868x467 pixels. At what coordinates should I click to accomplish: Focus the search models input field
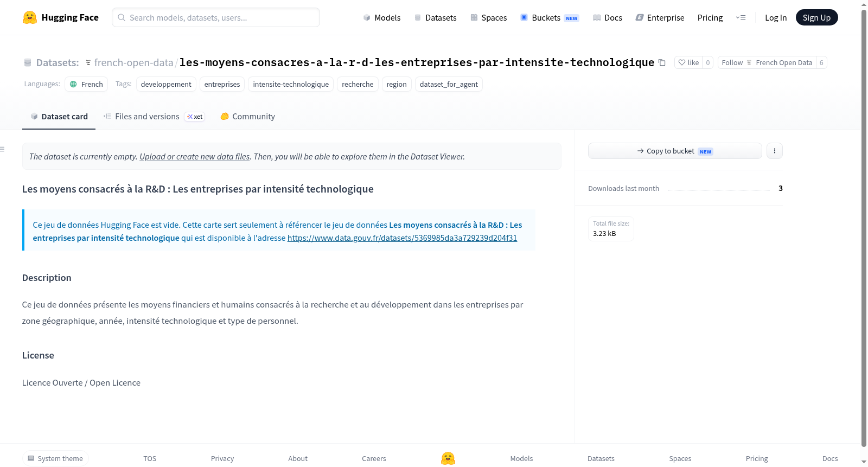(216, 17)
